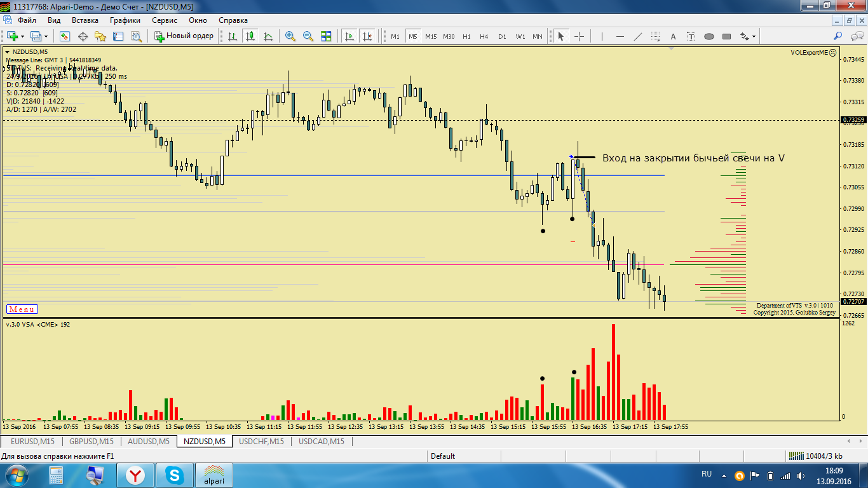Draw a horizontal line tool
This screenshot has height=488, width=868.
click(x=620, y=36)
